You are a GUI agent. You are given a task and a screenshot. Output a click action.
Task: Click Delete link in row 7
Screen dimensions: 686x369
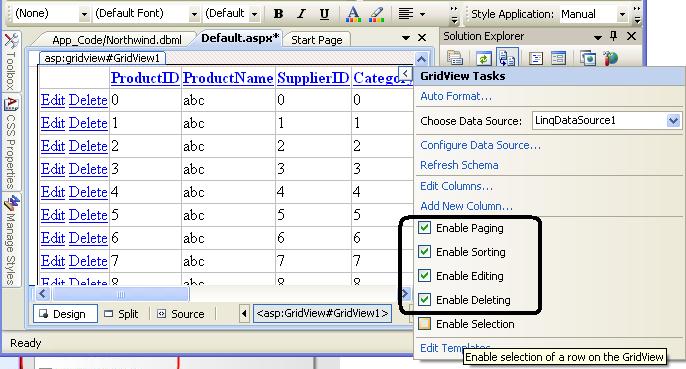(88, 261)
